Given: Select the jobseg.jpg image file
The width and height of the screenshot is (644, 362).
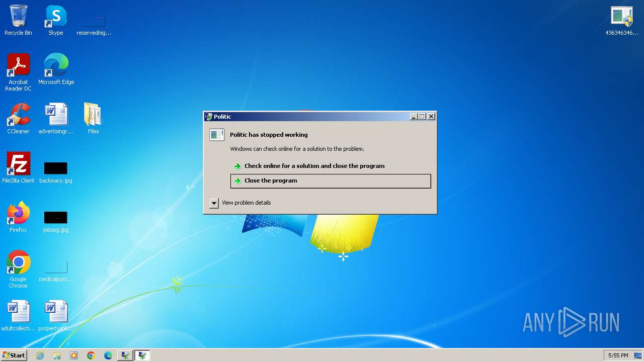Looking at the screenshot, I should click(x=56, y=222).
